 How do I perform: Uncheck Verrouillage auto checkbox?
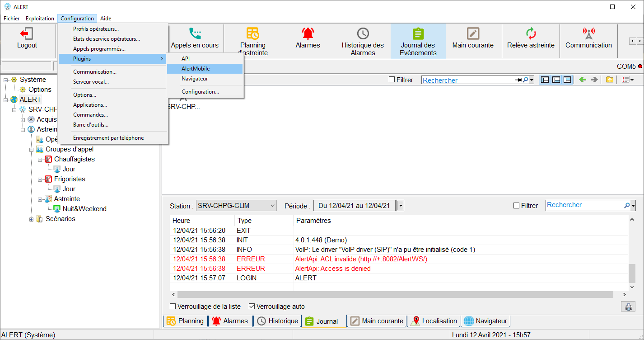(252, 307)
